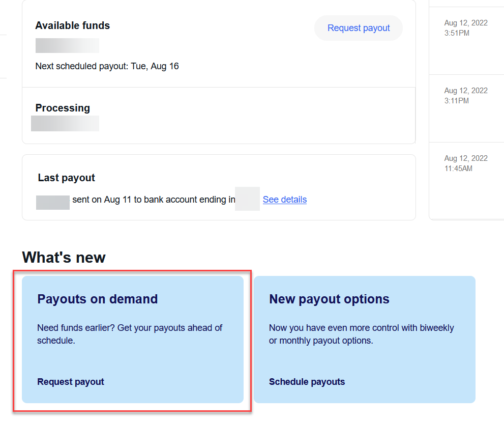Select the New payout options promo card

(364, 339)
